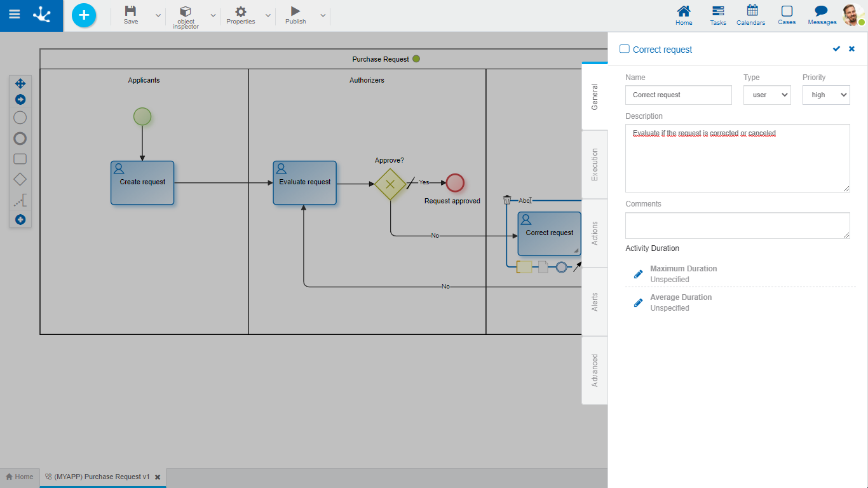Open the object inspector tool
The height and width of the screenshot is (488, 868).
[x=186, y=11]
